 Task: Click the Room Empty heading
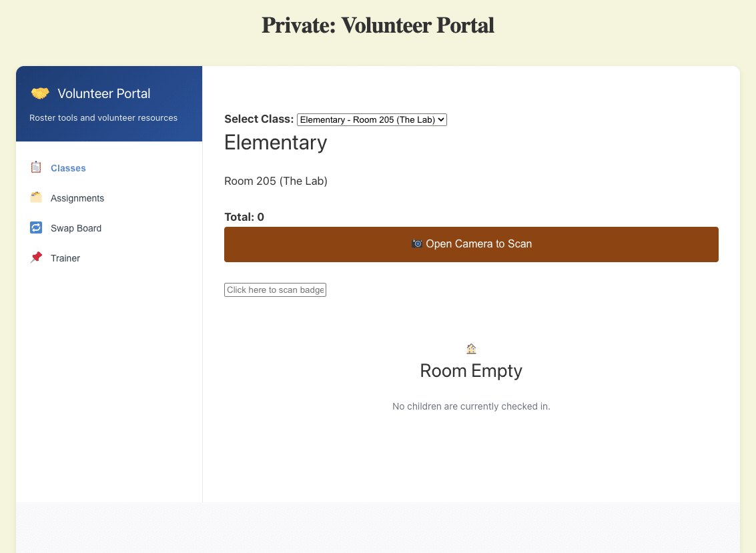[x=471, y=371]
